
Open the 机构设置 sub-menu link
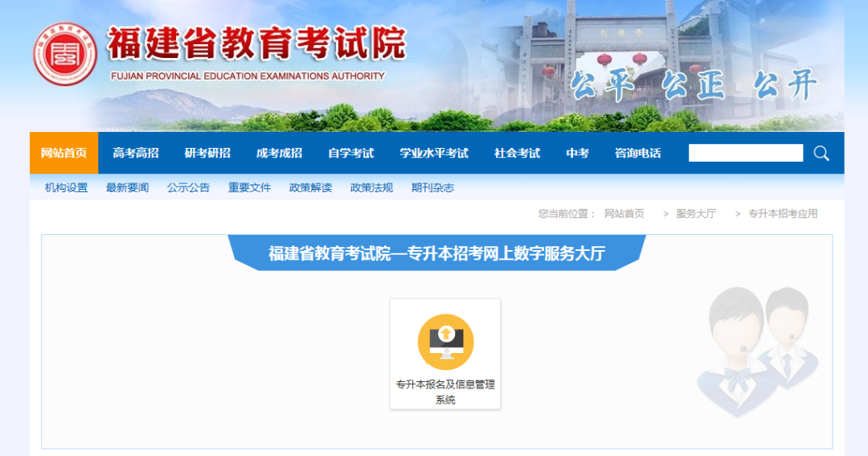pos(66,187)
